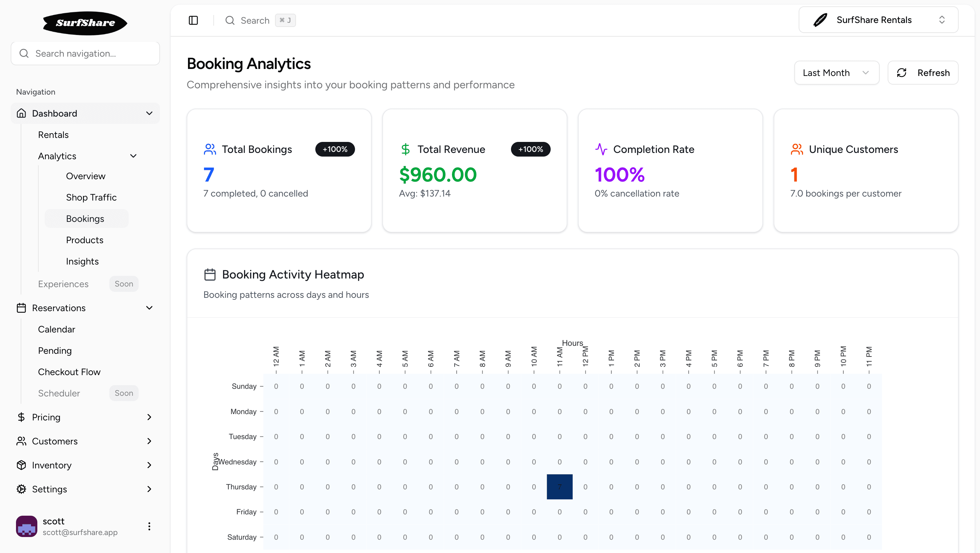Click the Completion Rate pulse icon
980x553 pixels.
coord(601,149)
